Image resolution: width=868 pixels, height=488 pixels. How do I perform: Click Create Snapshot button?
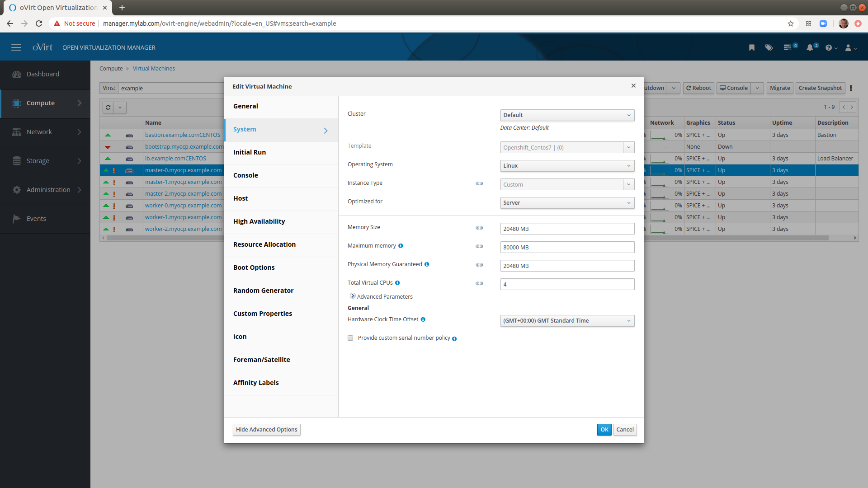click(820, 88)
